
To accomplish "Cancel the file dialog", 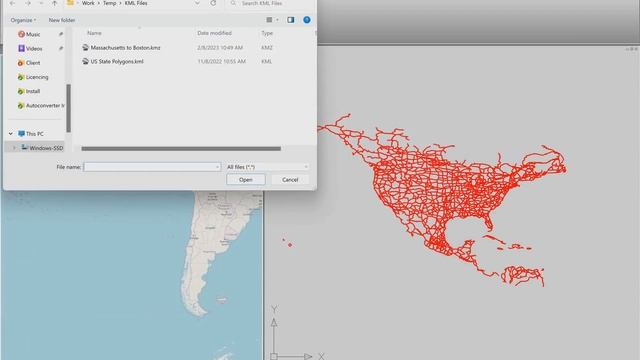I will [290, 180].
